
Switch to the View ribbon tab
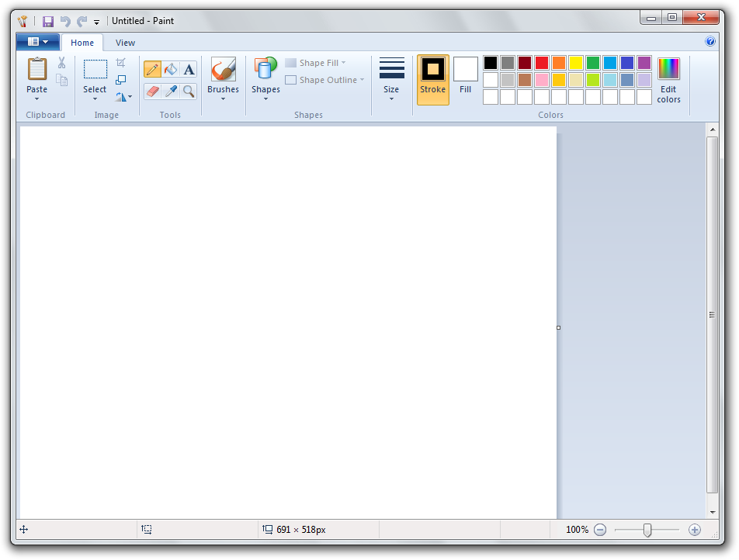[x=126, y=43]
